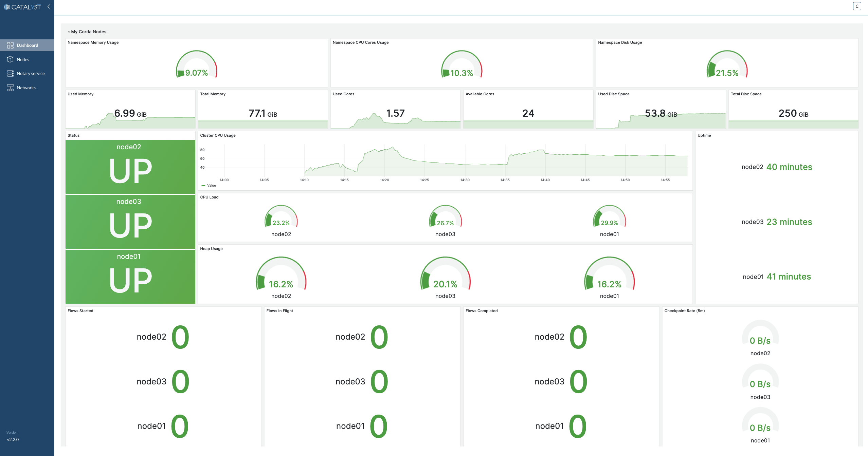Open the Cluster CPU Usage panel title menu
The height and width of the screenshot is (456, 868).
pyautogui.click(x=218, y=135)
